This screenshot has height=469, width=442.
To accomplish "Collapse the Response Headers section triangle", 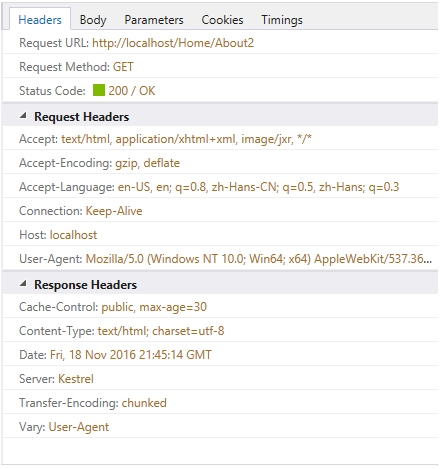I will coord(23,284).
